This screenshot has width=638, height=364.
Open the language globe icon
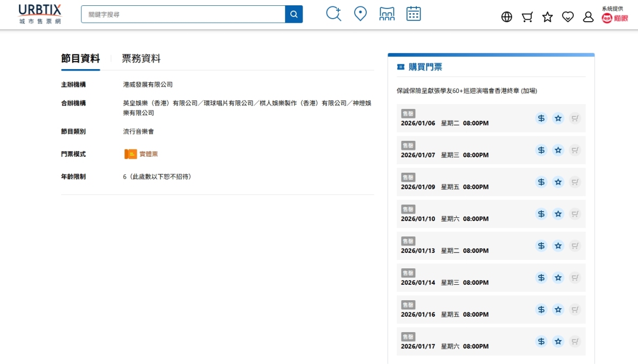(x=507, y=17)
